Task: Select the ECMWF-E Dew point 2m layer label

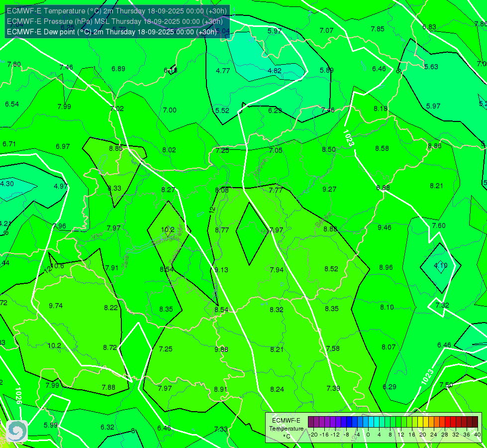Action: point(111,32)
